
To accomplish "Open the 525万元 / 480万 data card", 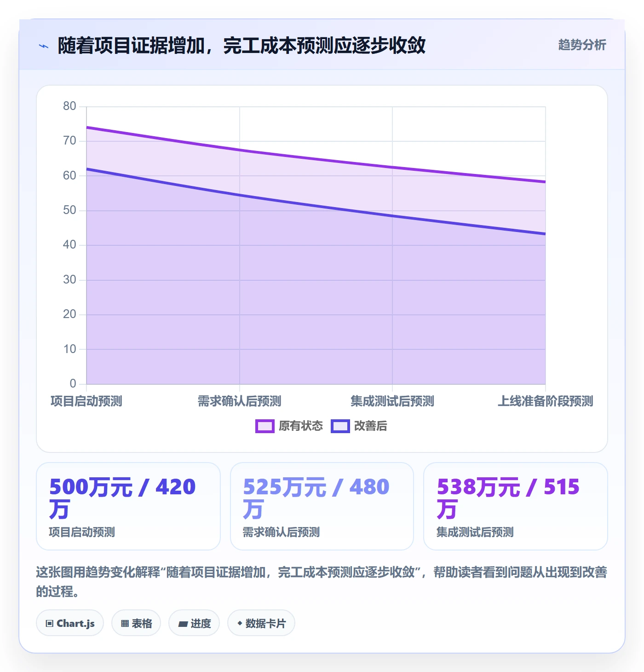I will click(x=322, y=506).
